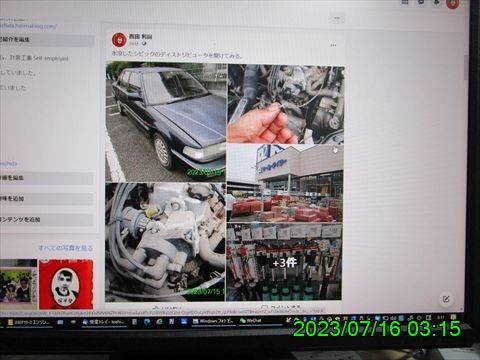Image resolution: width=480 pixels, height=360 pixels.
Task: Open the hand holding wire photo
Action: [286, 104]
